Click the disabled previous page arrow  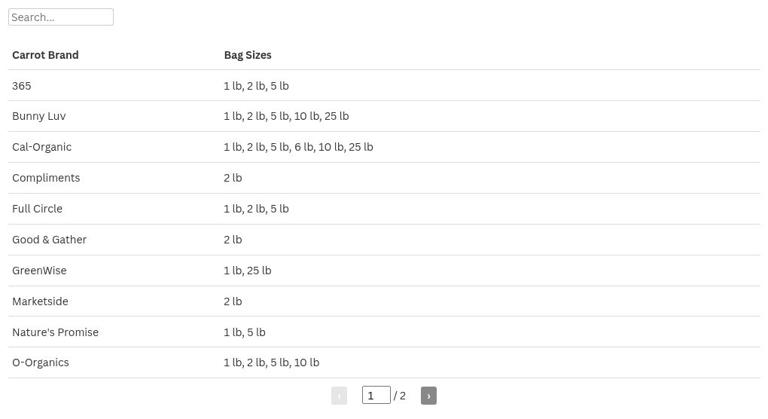(x=339, y=395)
